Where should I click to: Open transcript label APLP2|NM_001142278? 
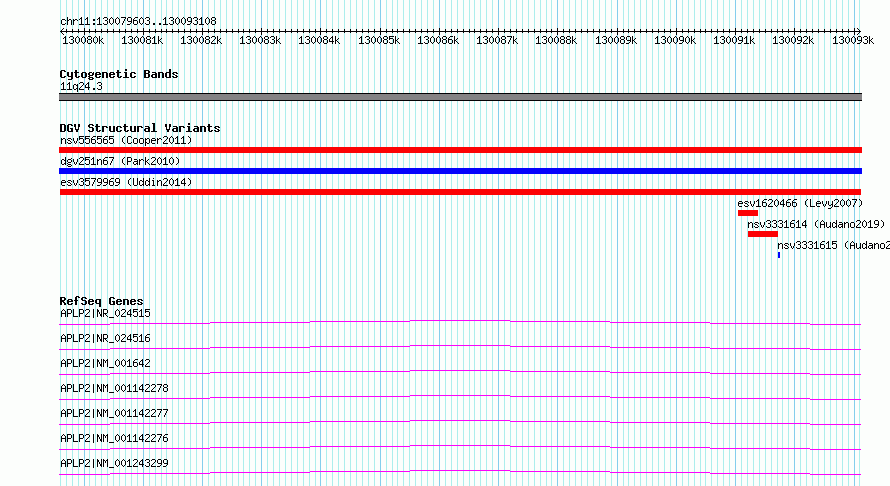[x=114, y=388]
